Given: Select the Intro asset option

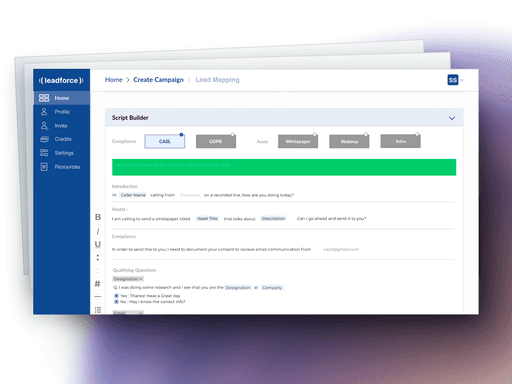Looking at the screenshot, I should [x=401, y=141].
